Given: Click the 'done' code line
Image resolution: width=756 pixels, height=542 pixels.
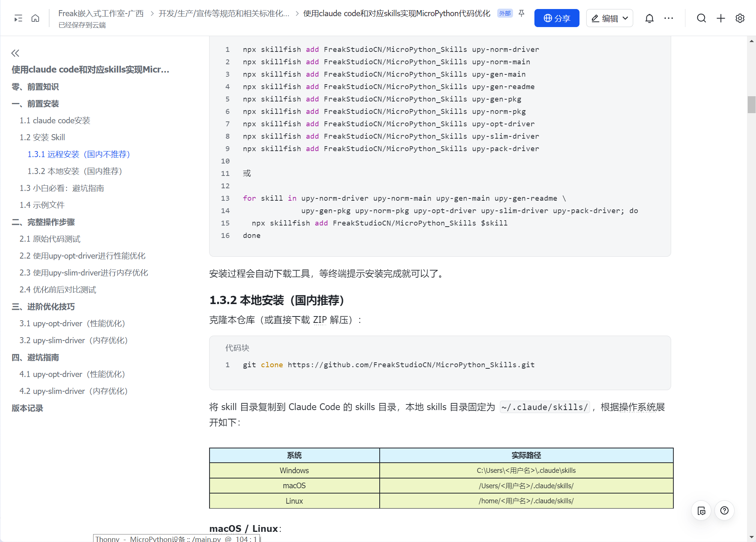Looking at the screenshot, I should point(252,235).
